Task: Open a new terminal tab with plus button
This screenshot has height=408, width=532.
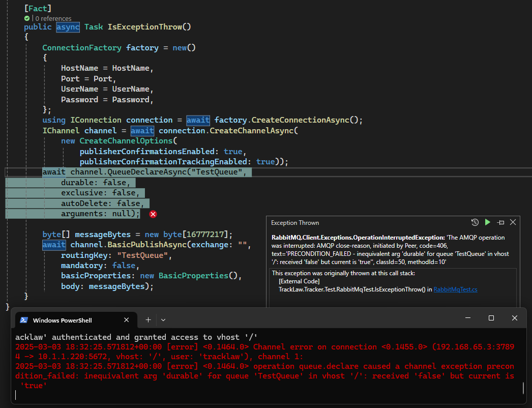Action: click(149, 320)
